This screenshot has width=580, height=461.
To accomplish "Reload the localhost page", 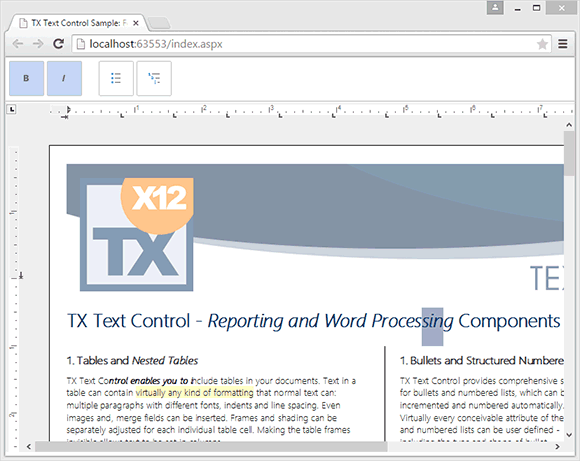I will point(58,44).
